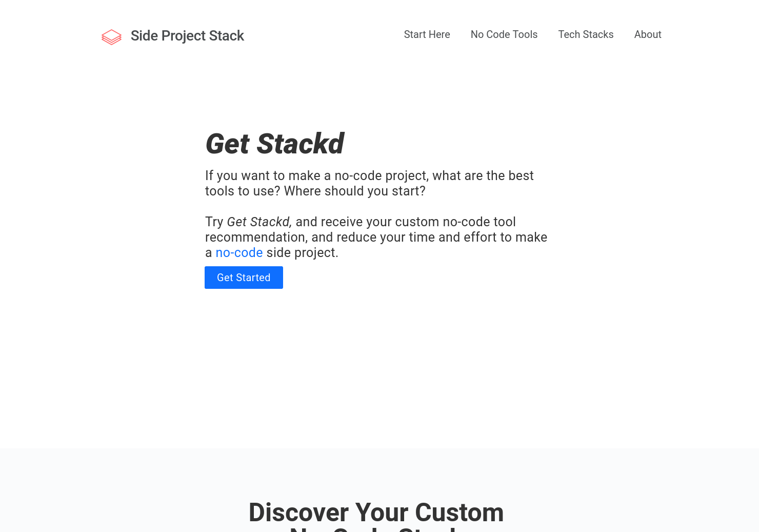Image resolution: width=759 pixels, height=532 pixels.
Task: Click the 'what are the best' phrase
Action: point(483,175)
